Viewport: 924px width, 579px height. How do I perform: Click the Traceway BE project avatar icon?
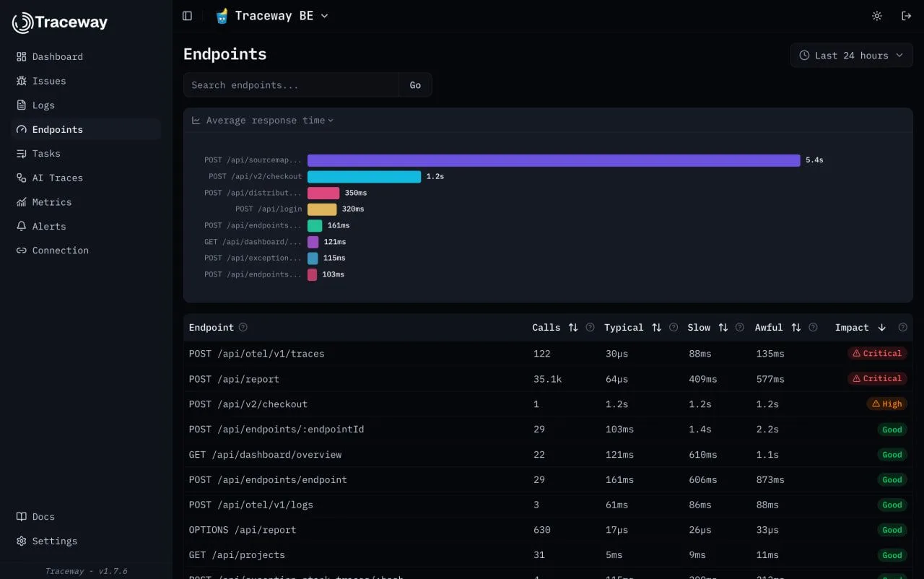(222, 16)
